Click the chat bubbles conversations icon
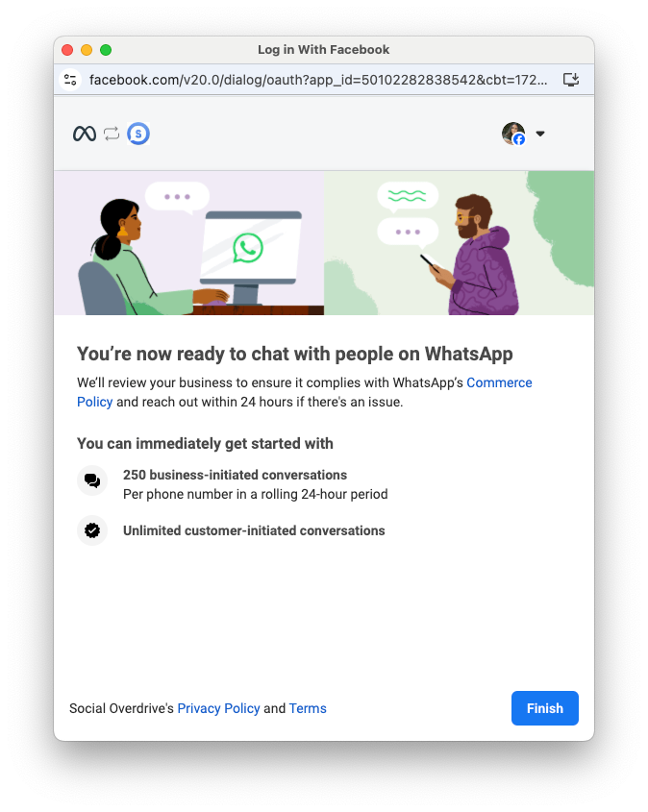The image size is (648, 812). click(x=92, y=480)
